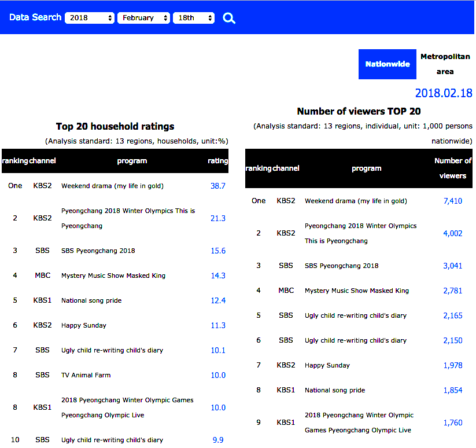Click the household rating value 11.3
Image resolution: width=476 pixels, height=448 pixels.
[218, 326]
